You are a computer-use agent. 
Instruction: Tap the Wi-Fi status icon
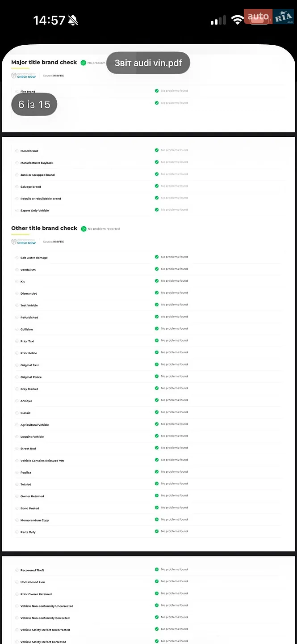(238, 20)
